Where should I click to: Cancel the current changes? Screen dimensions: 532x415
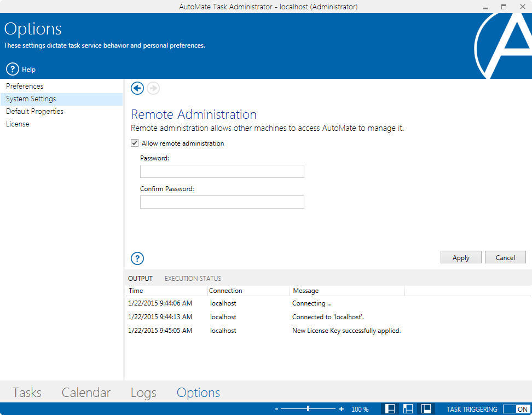pos(505,257)
